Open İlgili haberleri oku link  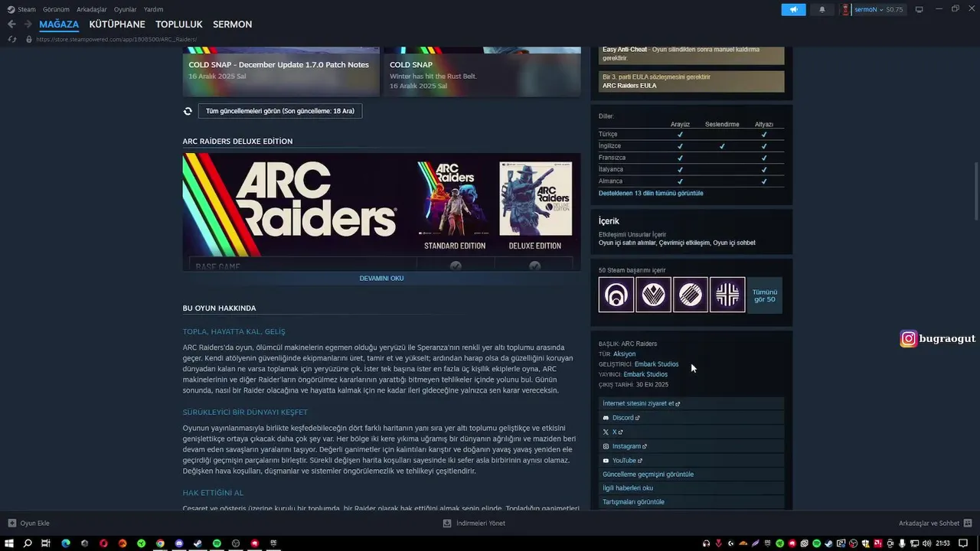(x=691, y=488)
